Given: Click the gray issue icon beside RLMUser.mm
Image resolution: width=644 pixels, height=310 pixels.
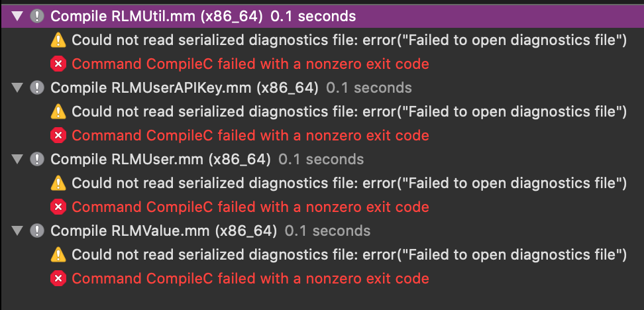Looking at the screenshot, I should coord(37,160).
